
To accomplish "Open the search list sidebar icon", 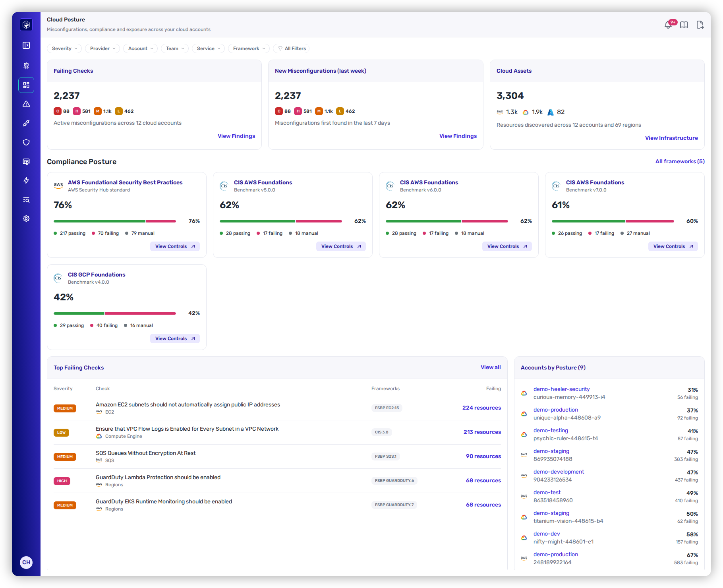I will pyautogui.click(x=26, y=199).
